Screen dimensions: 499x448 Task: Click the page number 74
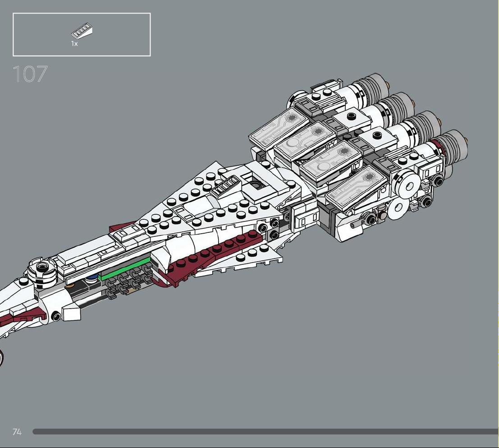coord(17,432)
